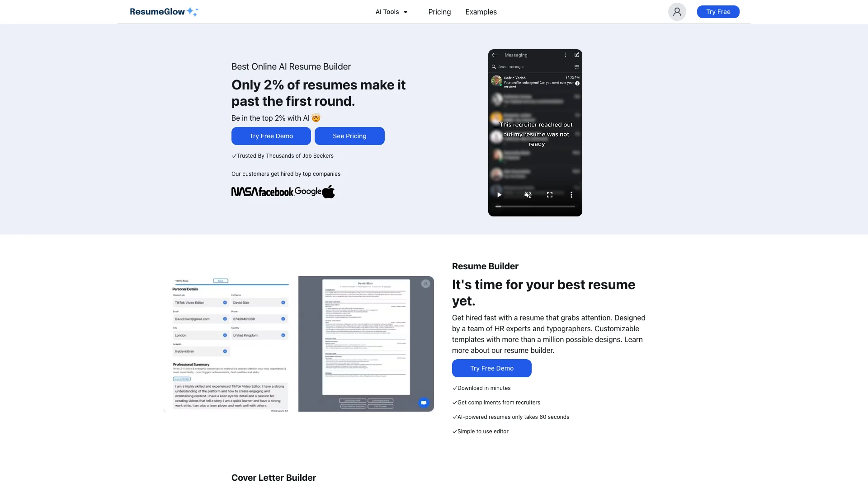The image size is (868, 488).
Task: Click the fullscreen expand icon on video
Action: click(550, 195)
